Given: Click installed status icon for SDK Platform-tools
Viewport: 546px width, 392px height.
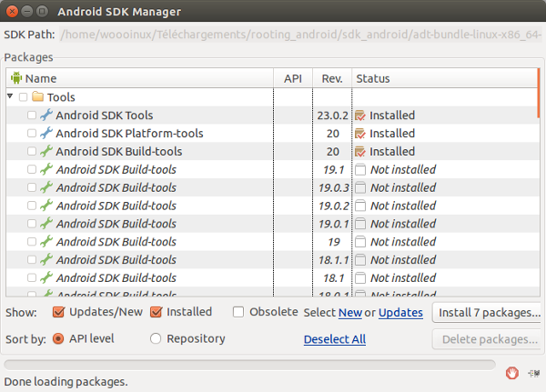Looking at the screenshot, I should [360, 134].
